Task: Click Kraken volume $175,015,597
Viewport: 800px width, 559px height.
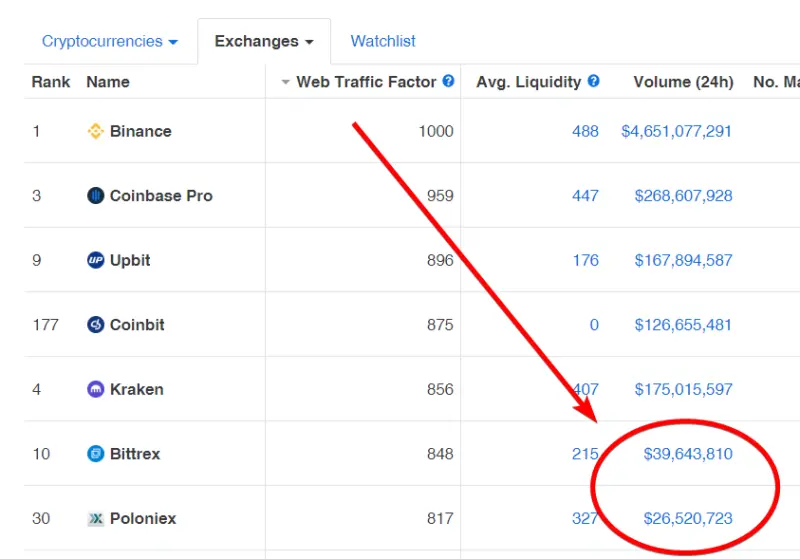Action: [x=683, y=390]
